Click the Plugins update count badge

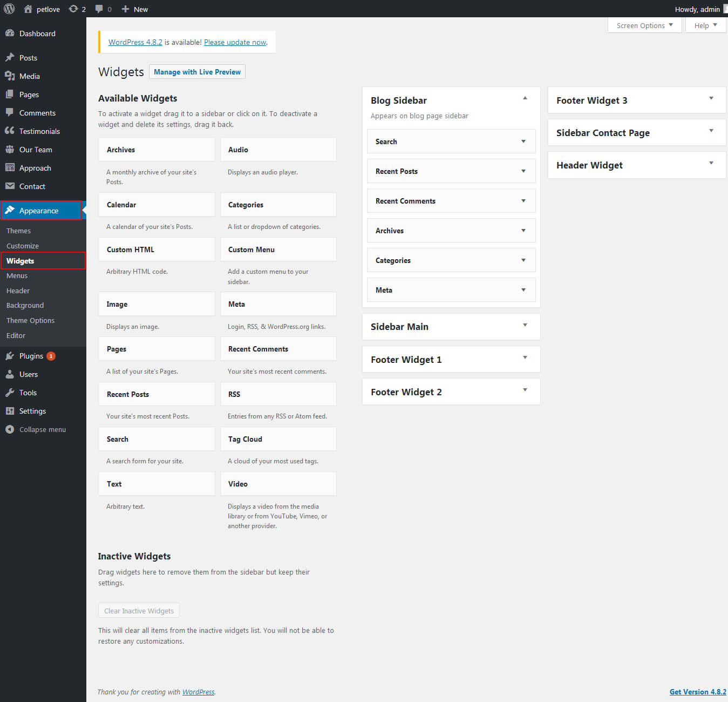(51, 356)
